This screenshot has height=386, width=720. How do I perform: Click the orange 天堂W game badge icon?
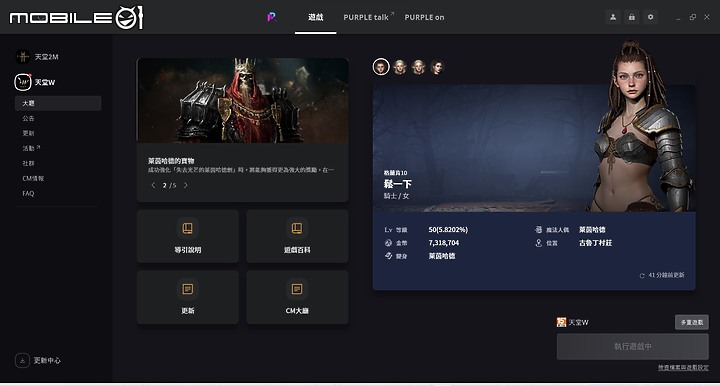click(x=561, y=322)
